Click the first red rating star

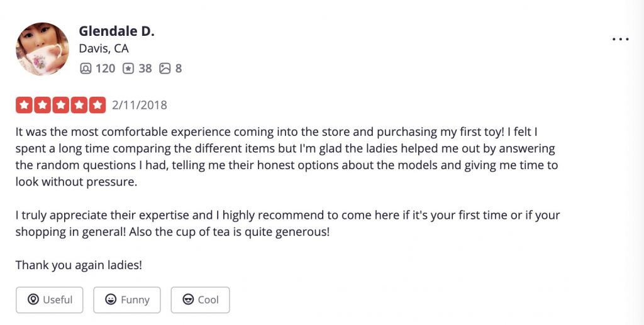click(x=25, y=105)
